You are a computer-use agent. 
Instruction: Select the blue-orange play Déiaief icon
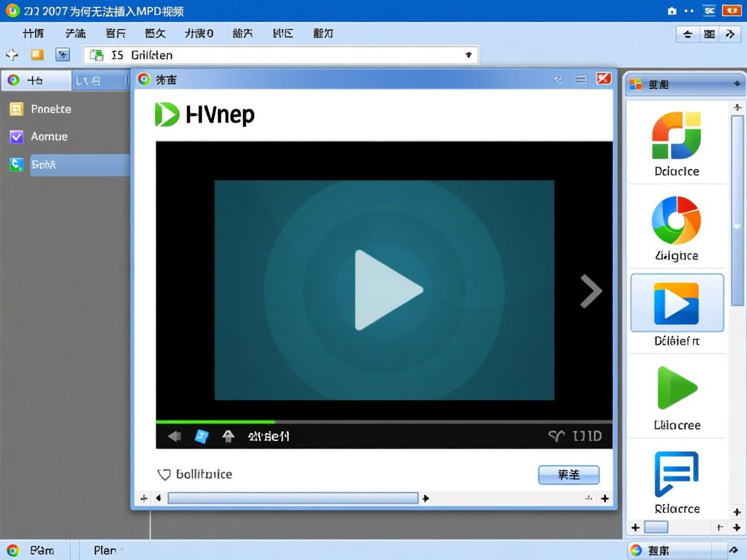[676, 303]
